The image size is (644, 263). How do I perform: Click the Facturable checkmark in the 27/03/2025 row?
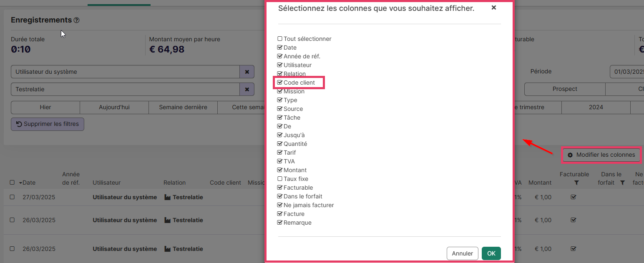coord(574,197)
